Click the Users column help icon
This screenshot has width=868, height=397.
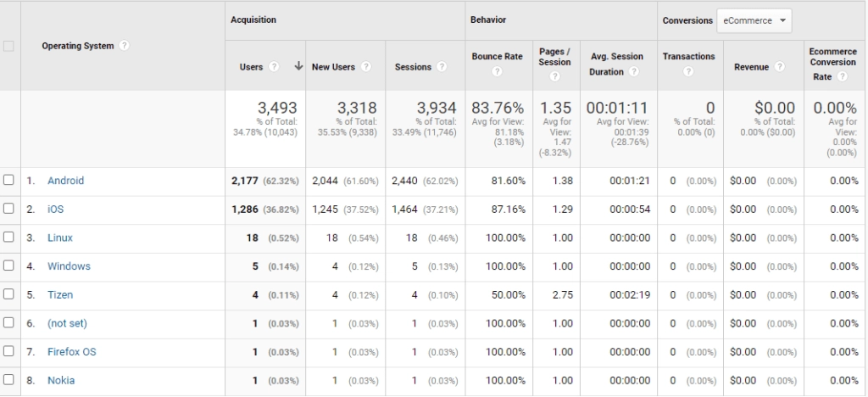click(x=274, y=67)
